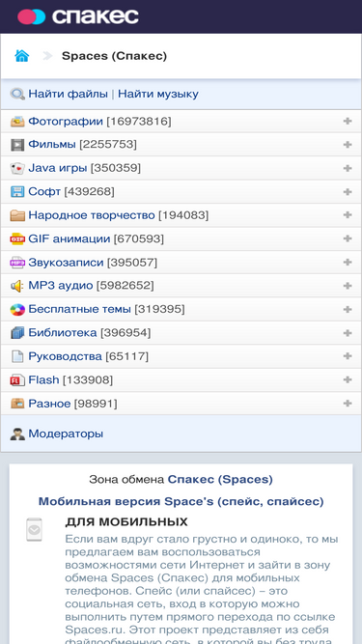This screenshot has height=644, width=362.
Task: Click the Разное box icon
Action: tap(17, 404)
